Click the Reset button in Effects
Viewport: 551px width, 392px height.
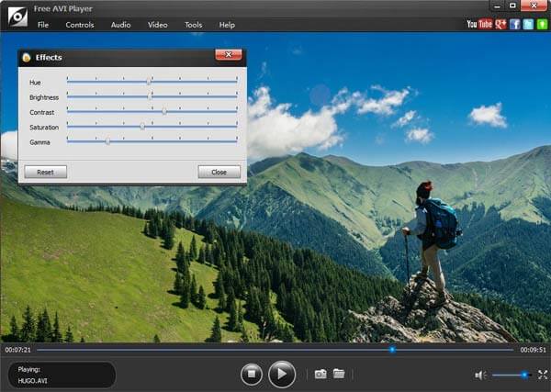click(46, 172)
